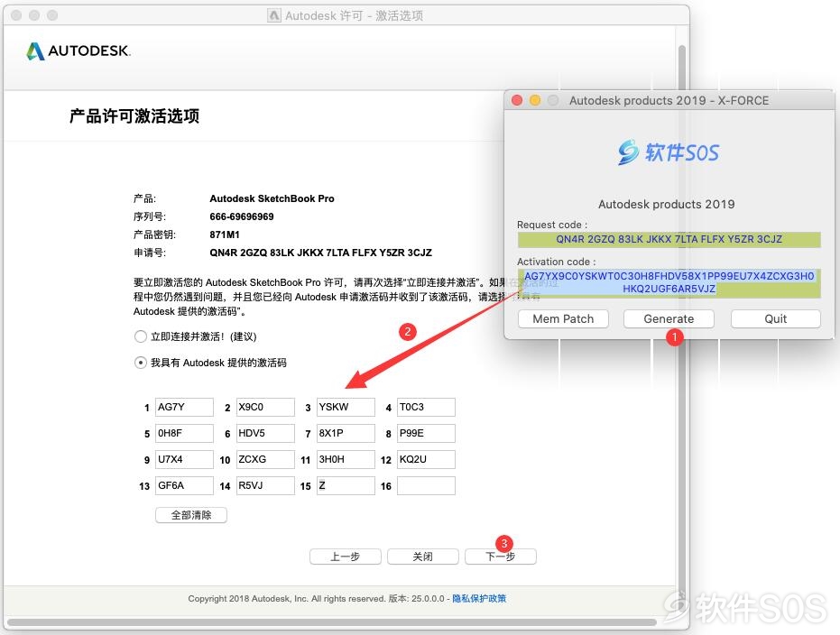
Task: Click the "申请号:" label
Action: pyautogui.click(x=150, y=253)
